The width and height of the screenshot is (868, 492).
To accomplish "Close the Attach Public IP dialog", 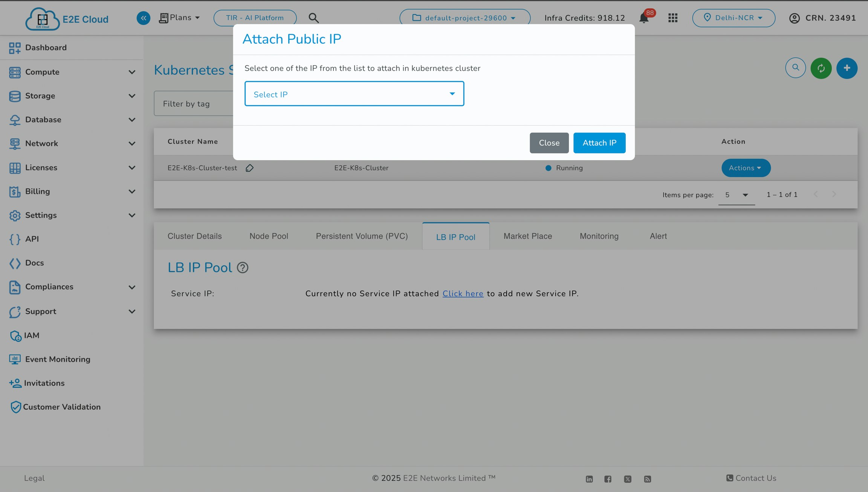I will pyautogui.click(x=549, y=143).
